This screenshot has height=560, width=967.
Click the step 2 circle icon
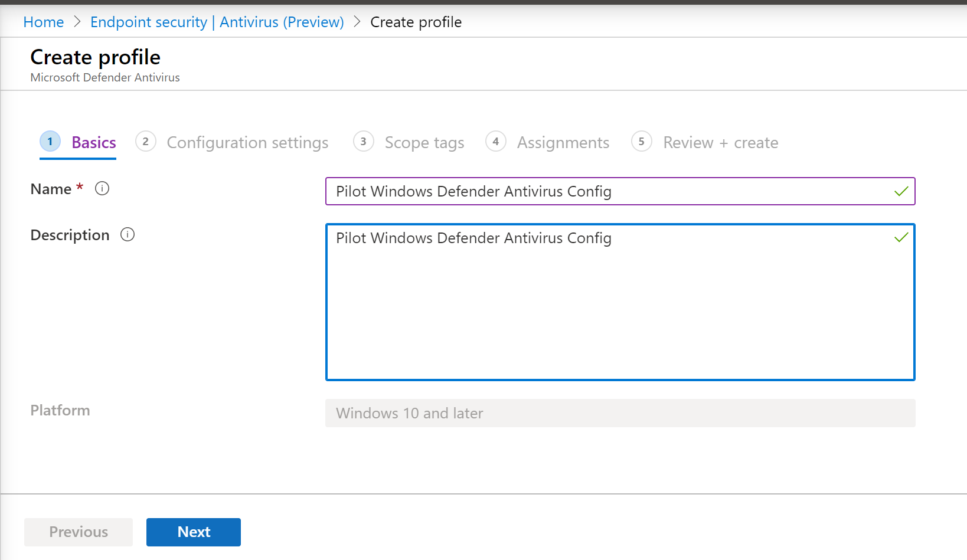tap(146, 142)
